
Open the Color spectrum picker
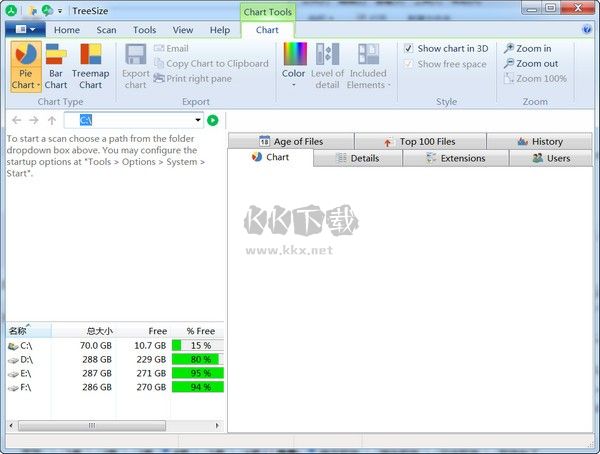tap(295, 54)
